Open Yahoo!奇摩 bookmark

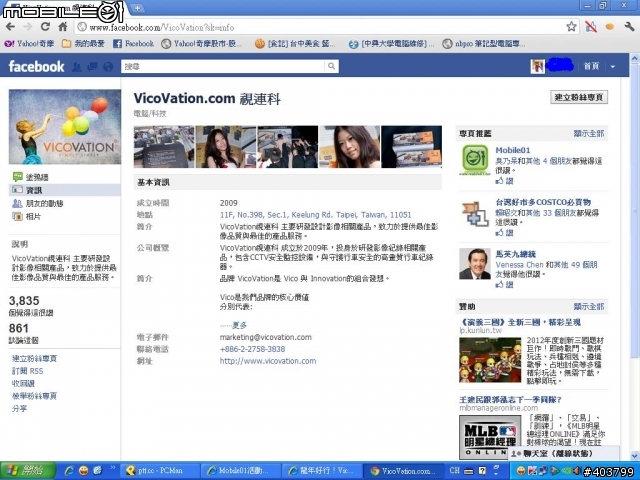pyautogui.click(x=29, y=43)
